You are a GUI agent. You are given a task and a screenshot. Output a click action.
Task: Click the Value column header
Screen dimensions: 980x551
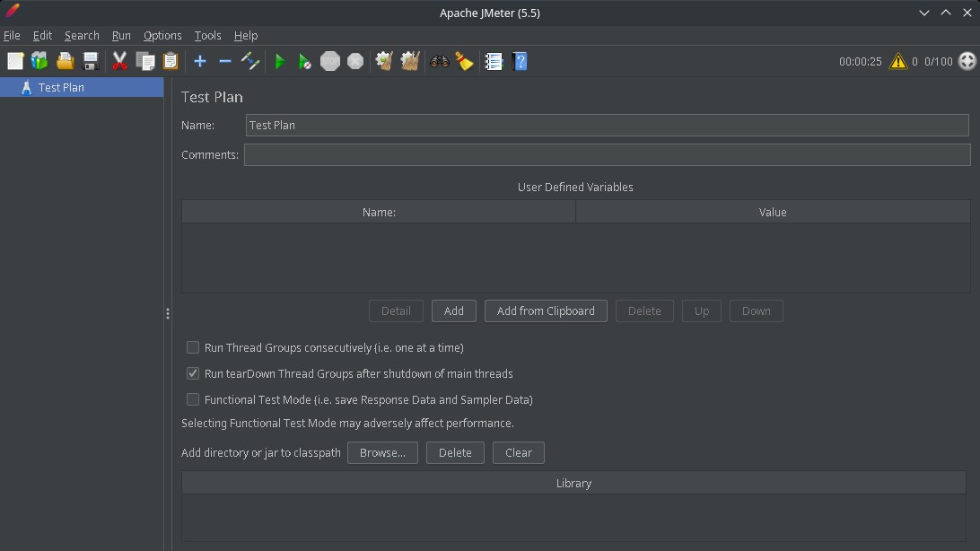(x=773, y=213)
